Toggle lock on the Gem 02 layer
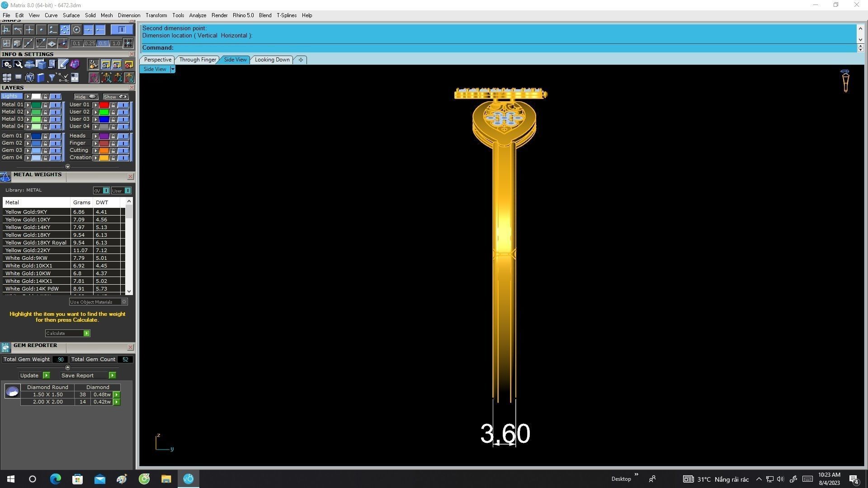 click(x=45, y=143)
